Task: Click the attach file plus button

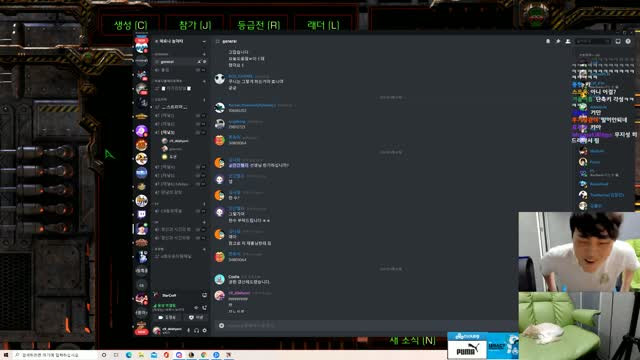Action: pos(221,325)
